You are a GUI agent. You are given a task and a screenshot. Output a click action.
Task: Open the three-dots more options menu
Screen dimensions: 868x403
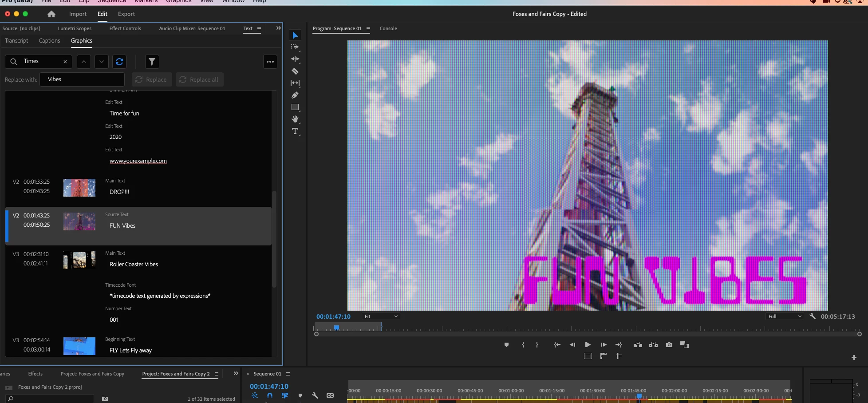click(270, 62)
